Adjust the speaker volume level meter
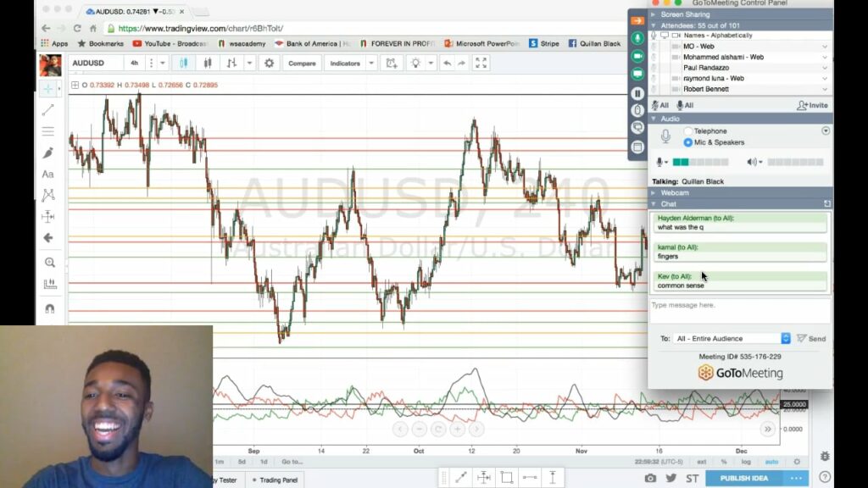 [795, 162]
